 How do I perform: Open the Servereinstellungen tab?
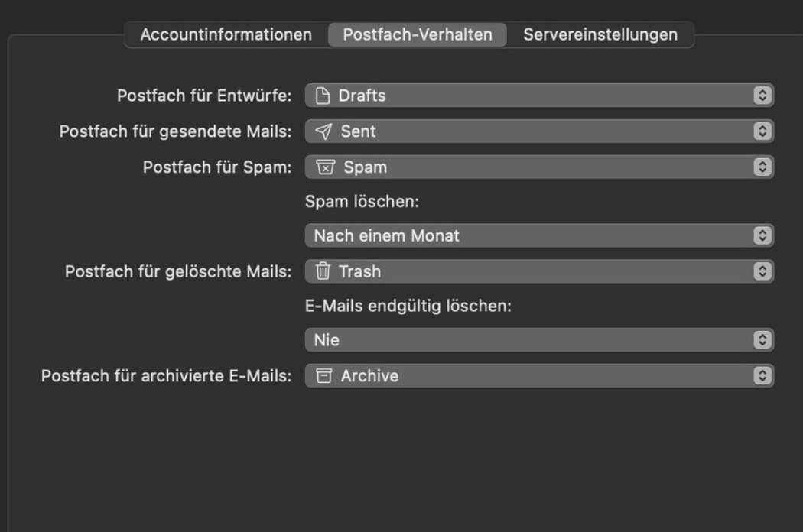point(600,34)
